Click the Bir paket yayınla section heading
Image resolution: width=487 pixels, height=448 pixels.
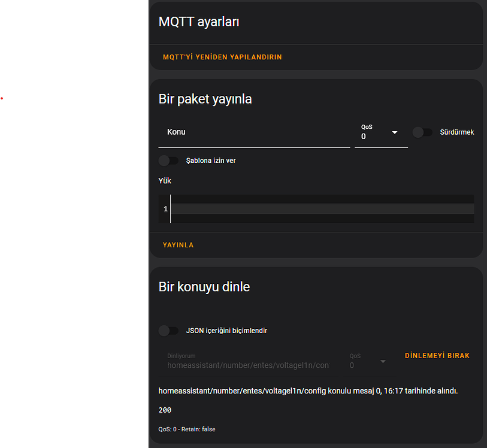coord(205,99)
